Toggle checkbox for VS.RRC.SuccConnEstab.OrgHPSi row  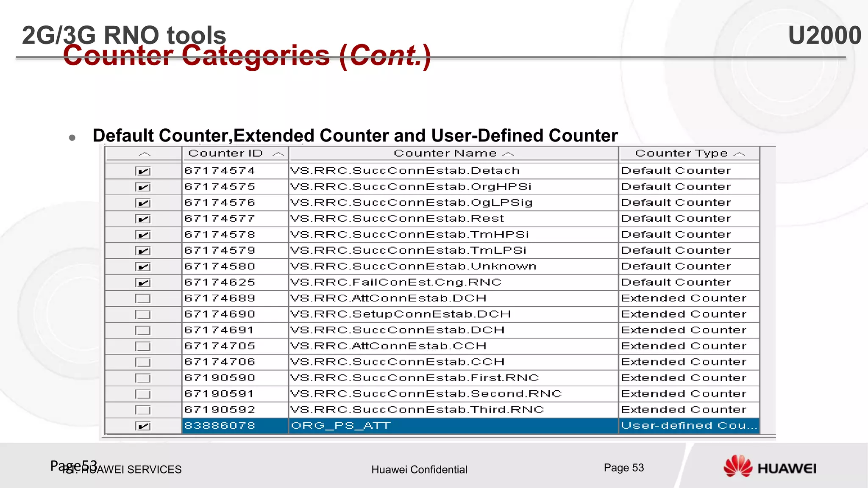tap(143, 187)
